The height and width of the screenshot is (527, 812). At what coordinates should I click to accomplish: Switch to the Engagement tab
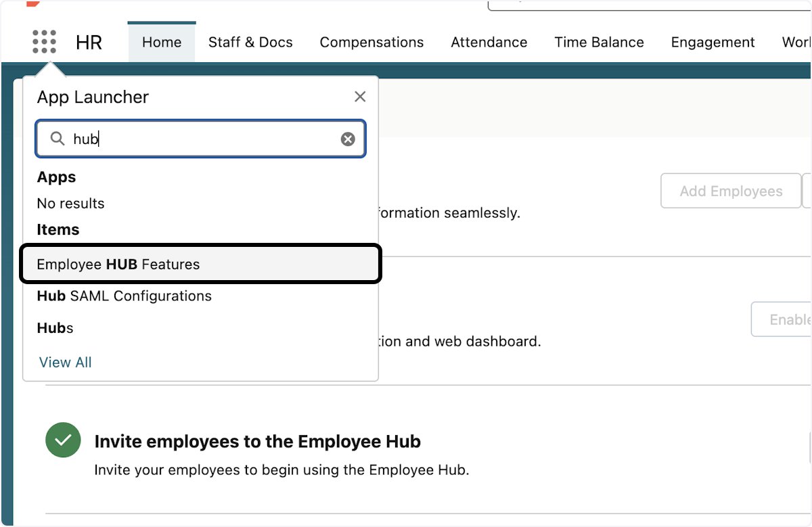pyautogui.click(x=713, y=42)
